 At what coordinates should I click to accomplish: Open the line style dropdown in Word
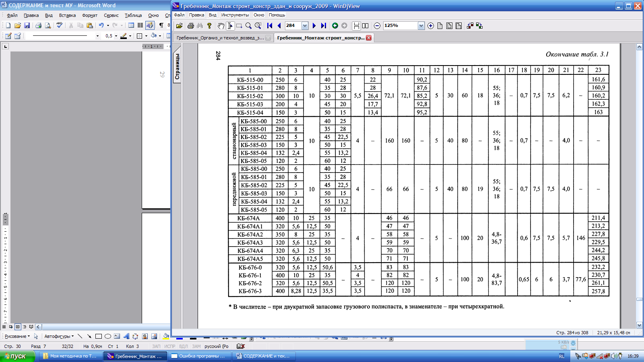[97, 36]
